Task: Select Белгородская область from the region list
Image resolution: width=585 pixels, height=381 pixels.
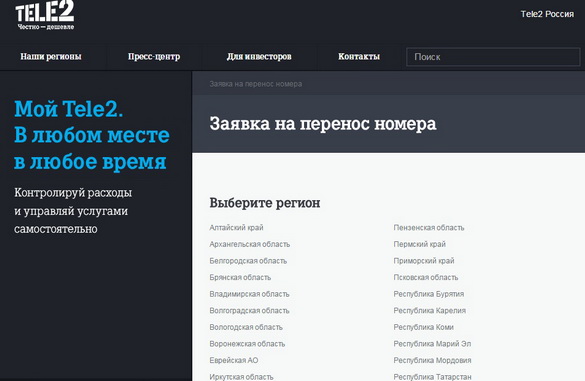Action: click(x=248, y=260)
